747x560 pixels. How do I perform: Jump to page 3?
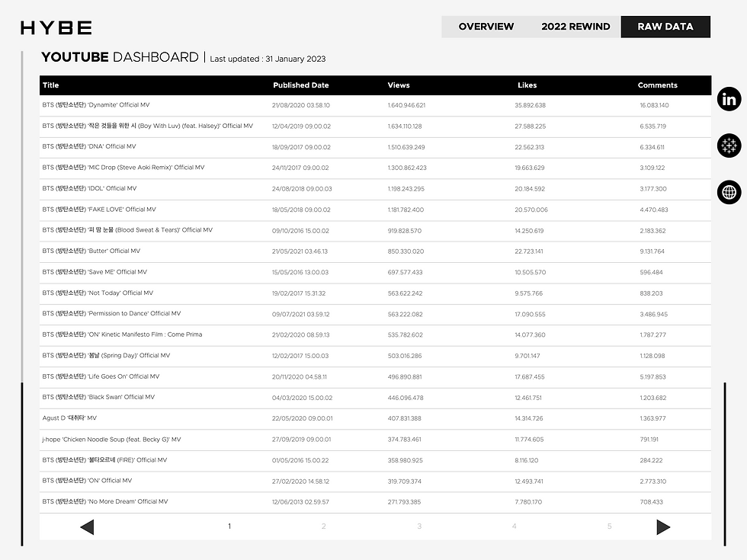point(419,526)
